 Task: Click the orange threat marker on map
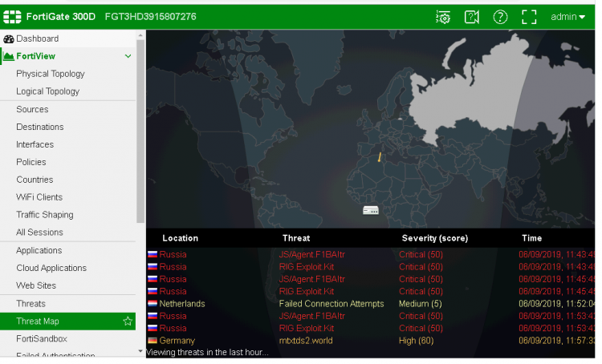click(380, 157)
